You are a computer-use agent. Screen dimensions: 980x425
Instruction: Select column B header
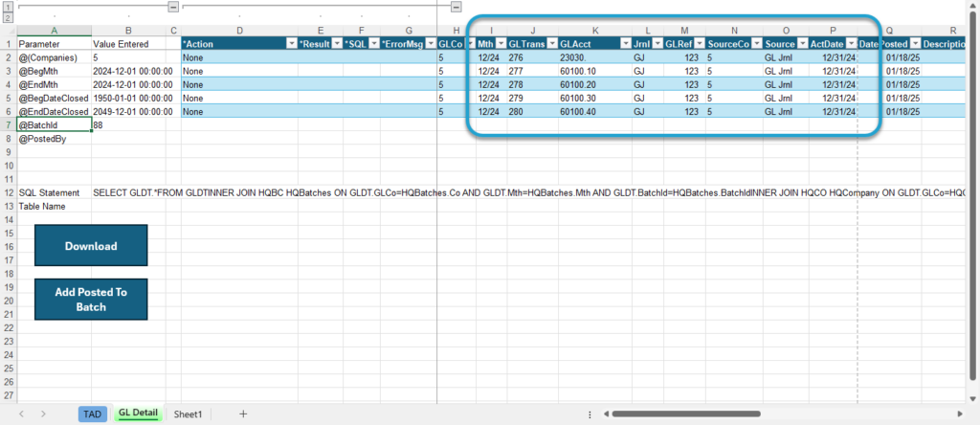(129, 30)
